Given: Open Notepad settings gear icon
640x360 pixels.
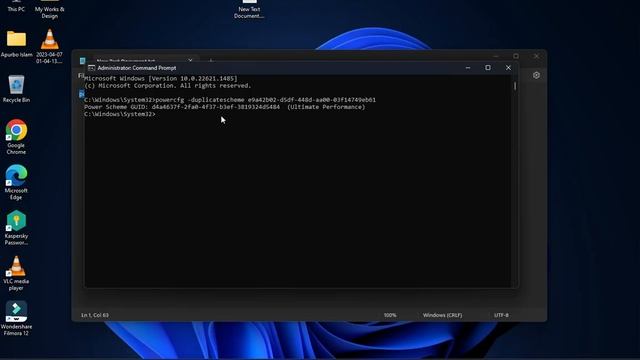Looking at the screenshot, I should click(x=536, y=75).
